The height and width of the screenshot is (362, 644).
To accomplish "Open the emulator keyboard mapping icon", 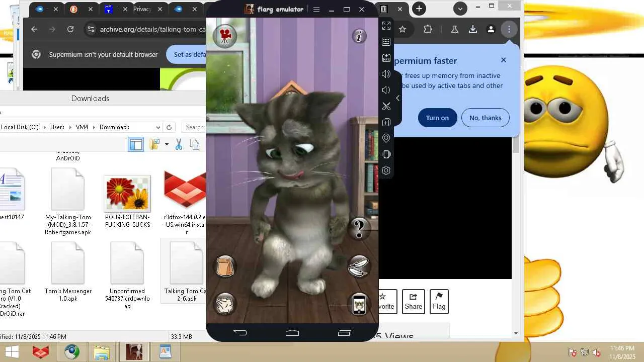I will (386, 42).
